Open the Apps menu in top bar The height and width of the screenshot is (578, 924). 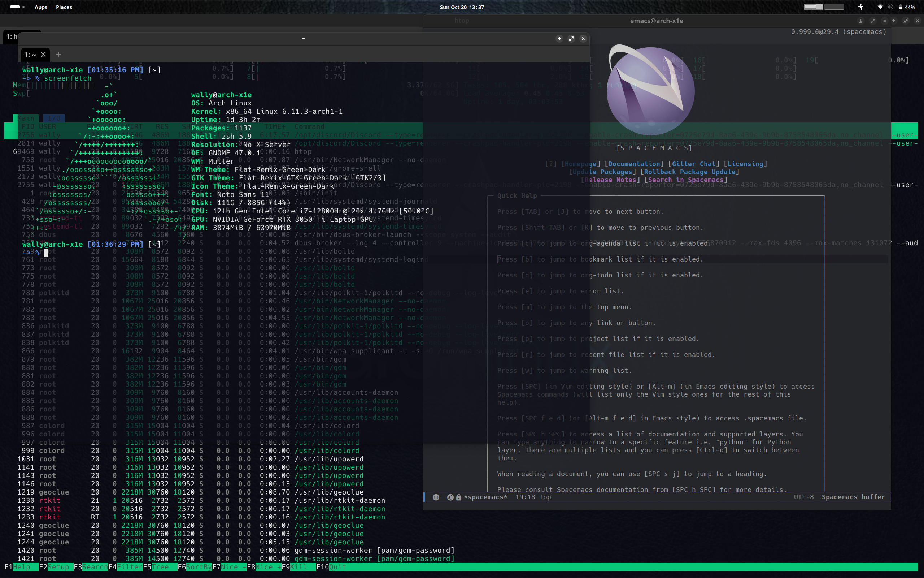coord(41,7)
